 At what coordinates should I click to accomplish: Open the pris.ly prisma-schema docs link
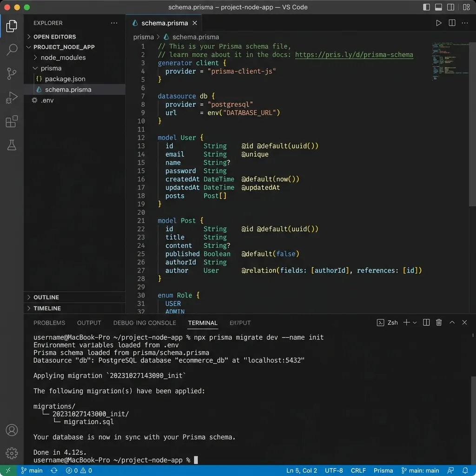354,55
